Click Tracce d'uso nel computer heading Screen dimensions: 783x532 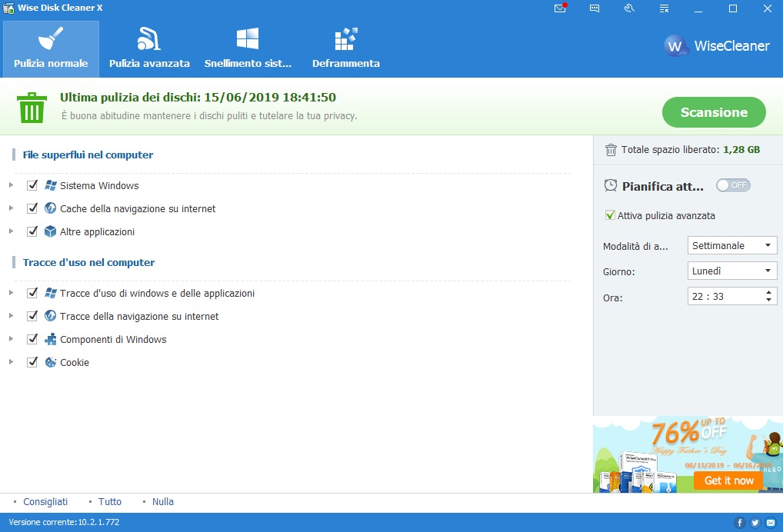[89, 262]
